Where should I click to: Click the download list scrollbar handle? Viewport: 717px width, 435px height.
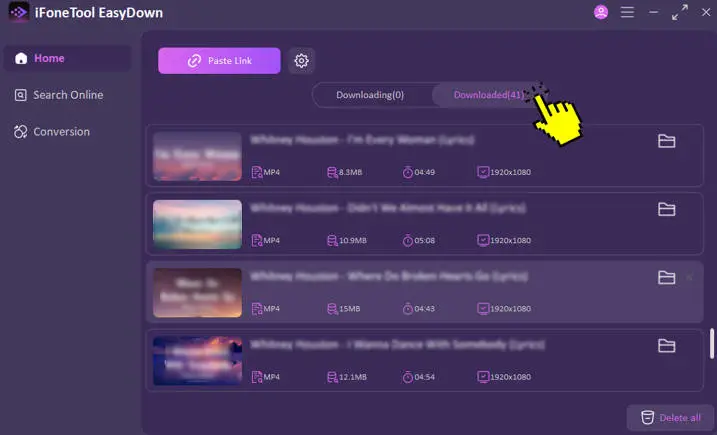coord(712,343)
